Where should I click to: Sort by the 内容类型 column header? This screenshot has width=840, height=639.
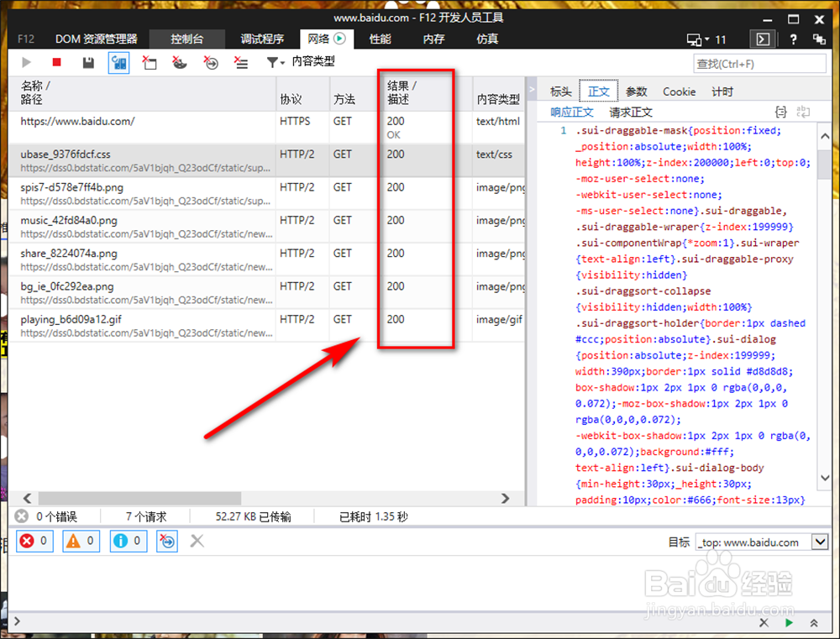tap(498, 93)
